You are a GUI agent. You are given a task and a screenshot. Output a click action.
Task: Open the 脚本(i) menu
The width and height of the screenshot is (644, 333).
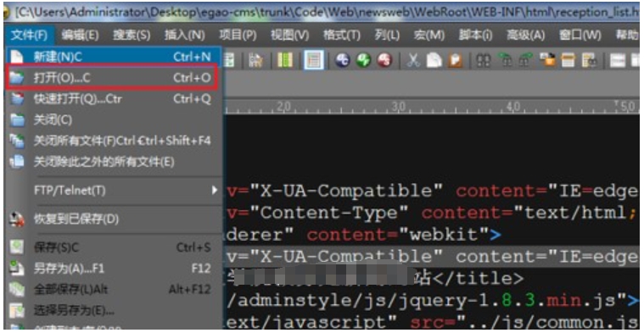pyautogui.click(x=476, y=36)
